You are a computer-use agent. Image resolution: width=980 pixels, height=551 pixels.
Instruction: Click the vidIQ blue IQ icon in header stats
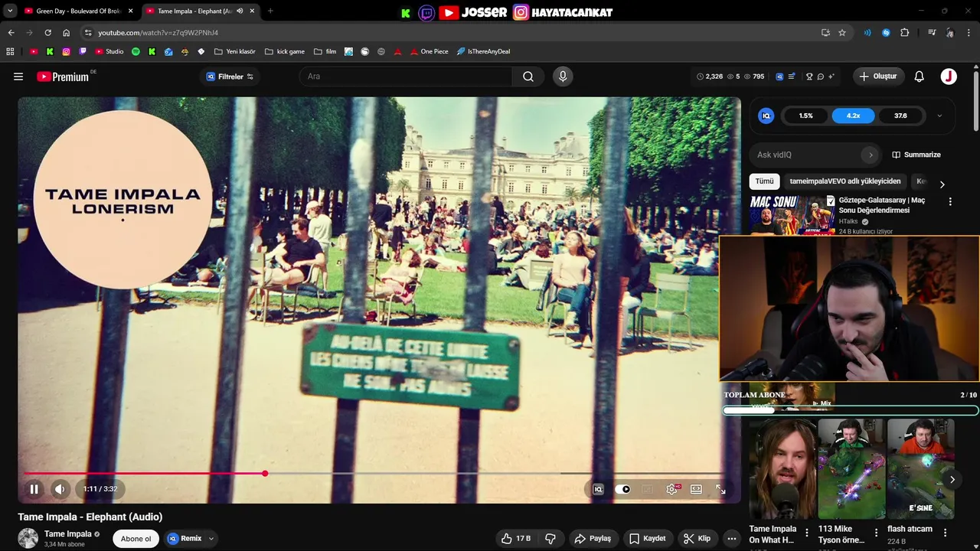pyautogui.click(x=780, y=77)
